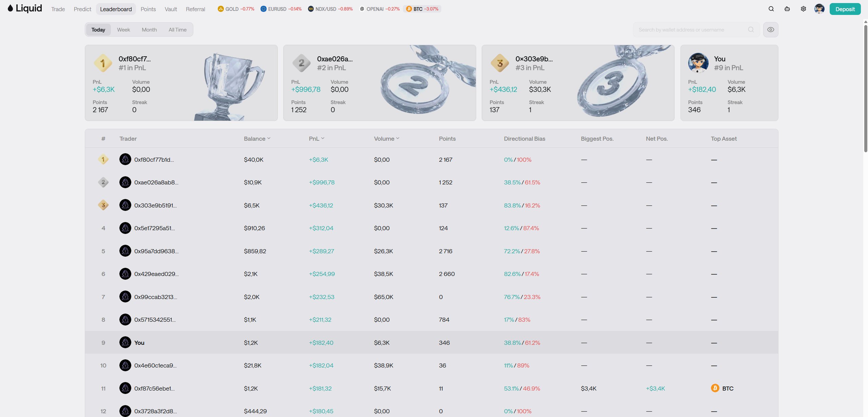The width and height of the screenshot is (868, 417).
Task: Open settings gear icon
Action: pyautogui.click(x=803, y=9)
